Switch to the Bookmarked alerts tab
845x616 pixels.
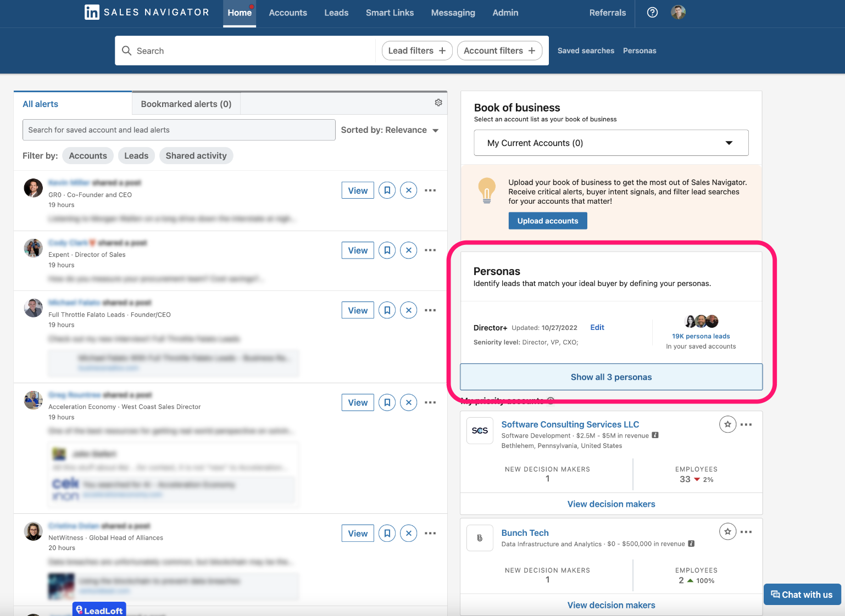click(186, 103)
